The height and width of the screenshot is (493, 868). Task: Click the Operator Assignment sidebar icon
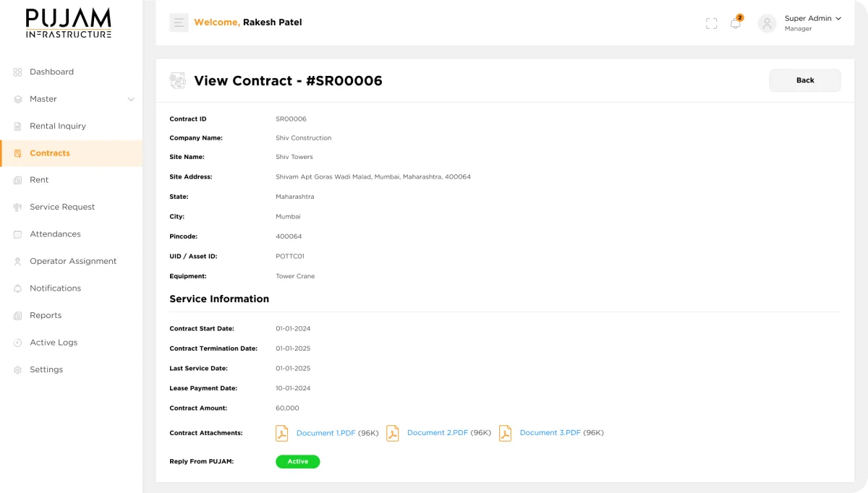[18, 262]
